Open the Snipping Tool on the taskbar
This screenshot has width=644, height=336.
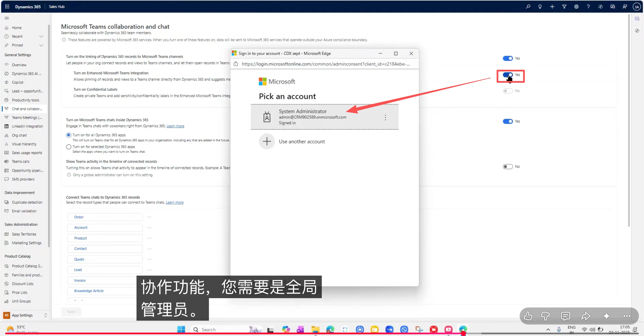pyautogui.click(x=419, y=329)
